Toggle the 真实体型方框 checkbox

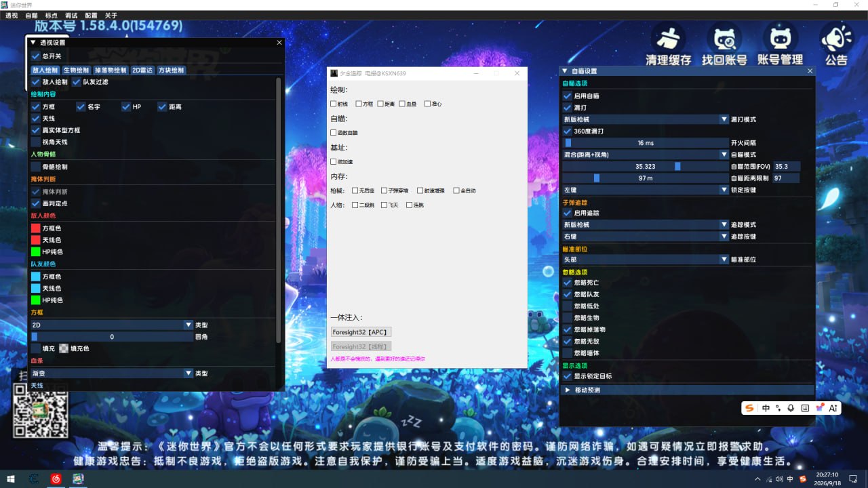click(x=36, y=130)
